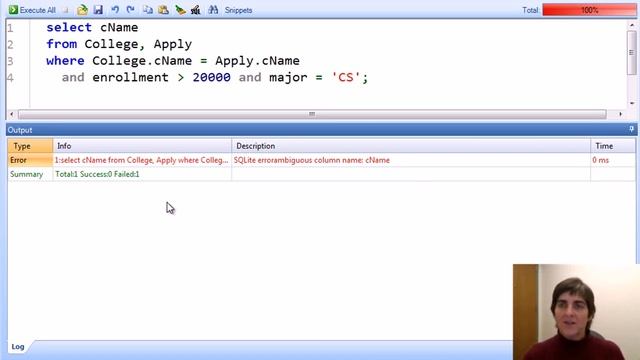Click the presenter webcam video thumbnail
This screenshot has height=360, width=640.
[576, 312]
